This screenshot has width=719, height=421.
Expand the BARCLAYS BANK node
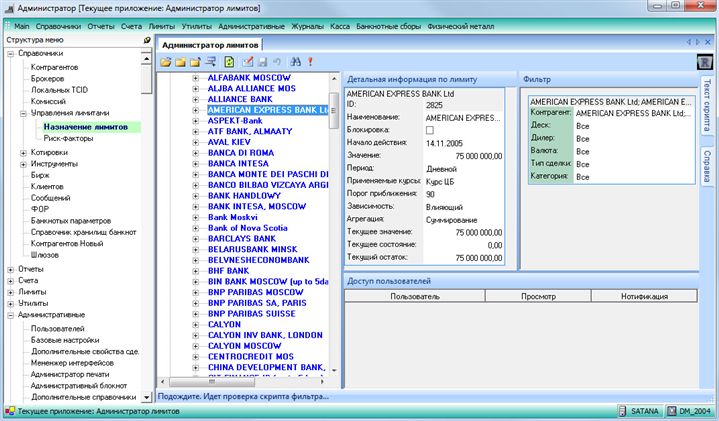[x=195, y=239]
